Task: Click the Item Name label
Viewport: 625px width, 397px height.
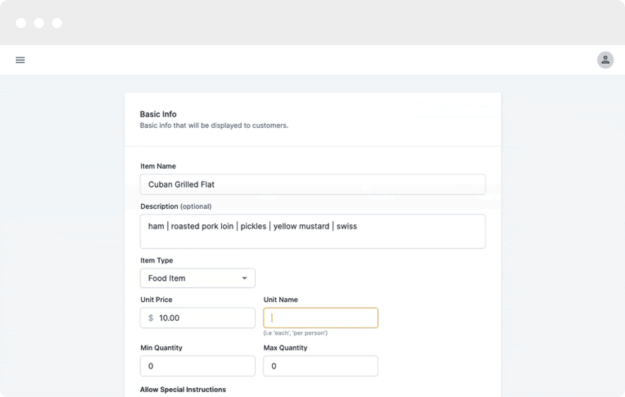Action: (158, 166)
